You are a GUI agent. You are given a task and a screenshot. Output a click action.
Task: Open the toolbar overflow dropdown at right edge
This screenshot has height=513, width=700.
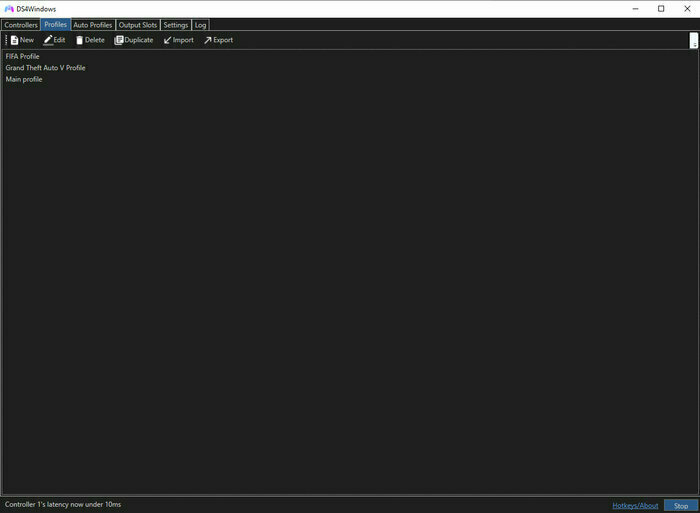[x=694, y=40]
